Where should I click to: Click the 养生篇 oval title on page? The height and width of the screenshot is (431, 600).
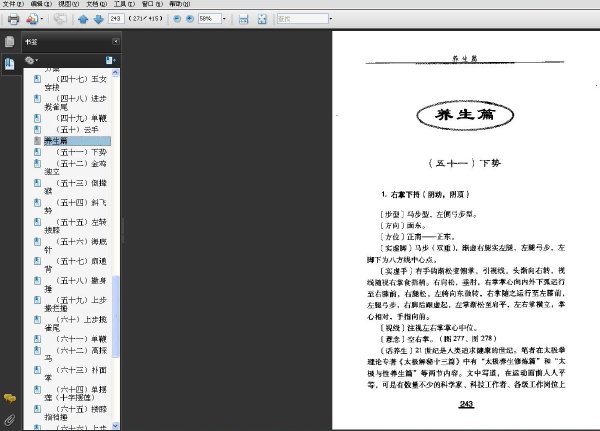pos(465,115)
